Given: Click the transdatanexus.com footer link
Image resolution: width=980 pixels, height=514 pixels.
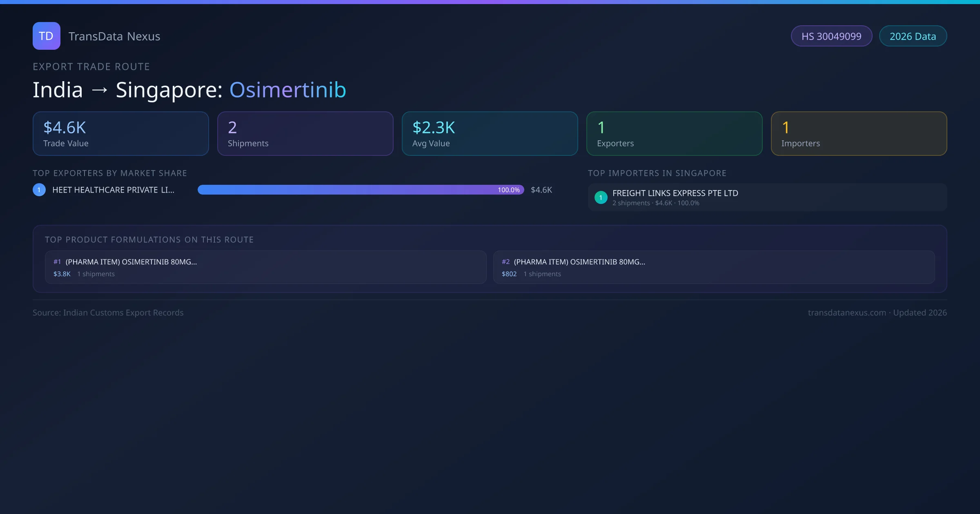Looking at the screenshot, I should [x=846, y=312].
